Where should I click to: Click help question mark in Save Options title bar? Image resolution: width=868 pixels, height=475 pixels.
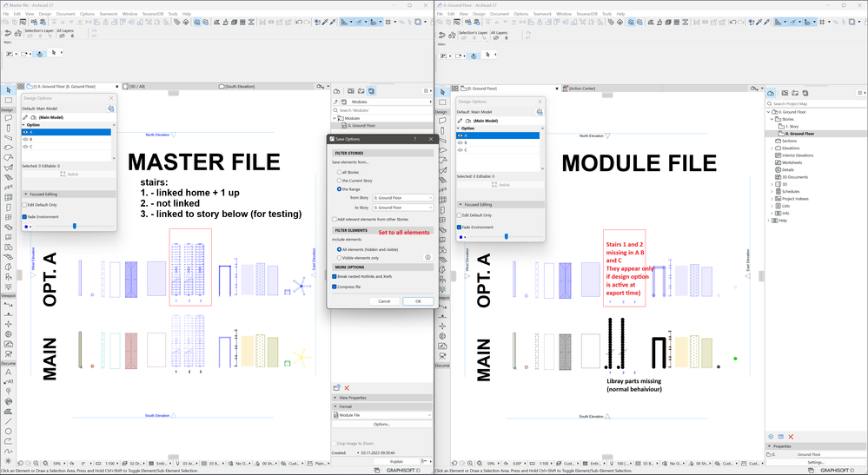[415, 139]
